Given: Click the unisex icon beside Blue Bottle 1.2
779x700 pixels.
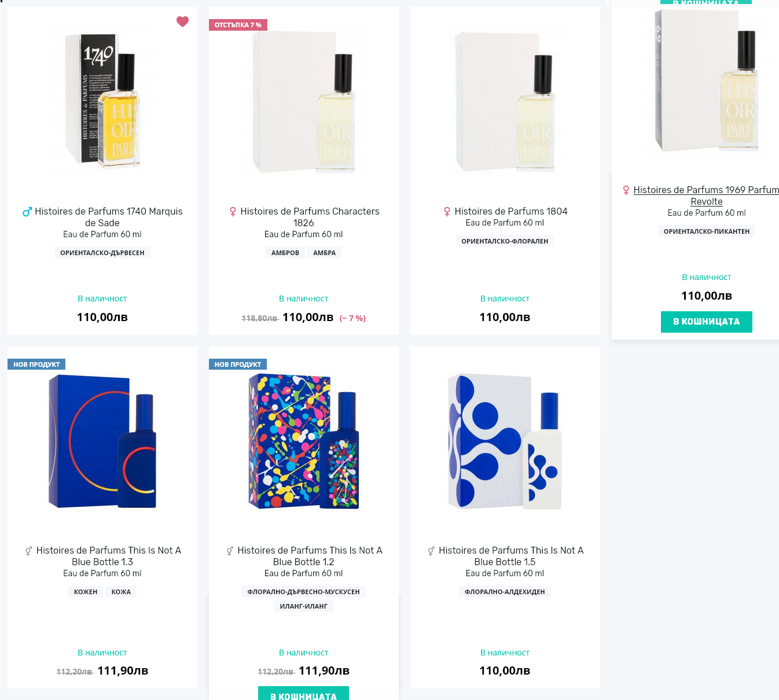Looking at the screenshot, I should point(230,551).
